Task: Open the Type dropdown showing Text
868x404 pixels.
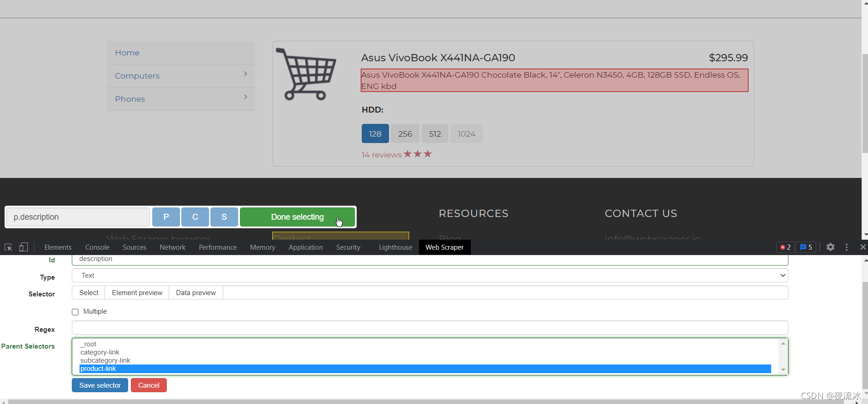Action: pos(430,276)
